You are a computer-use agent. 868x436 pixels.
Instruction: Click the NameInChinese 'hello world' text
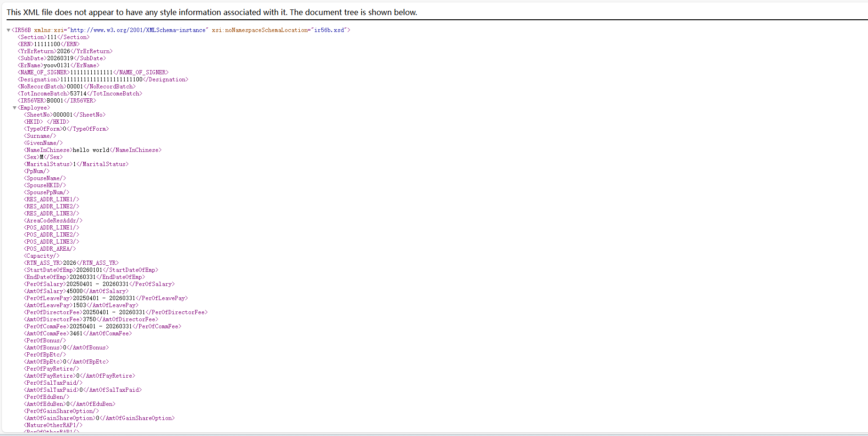91,150
